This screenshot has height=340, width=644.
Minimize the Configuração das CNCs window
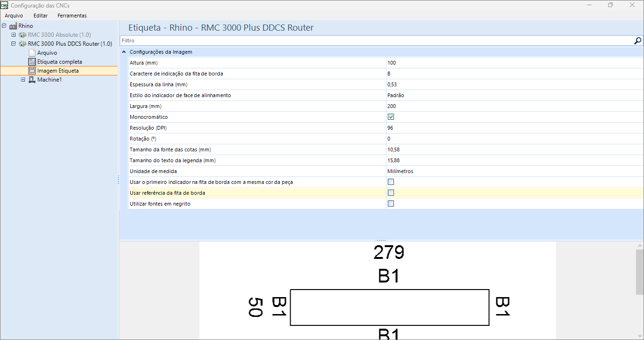point(589,5)
